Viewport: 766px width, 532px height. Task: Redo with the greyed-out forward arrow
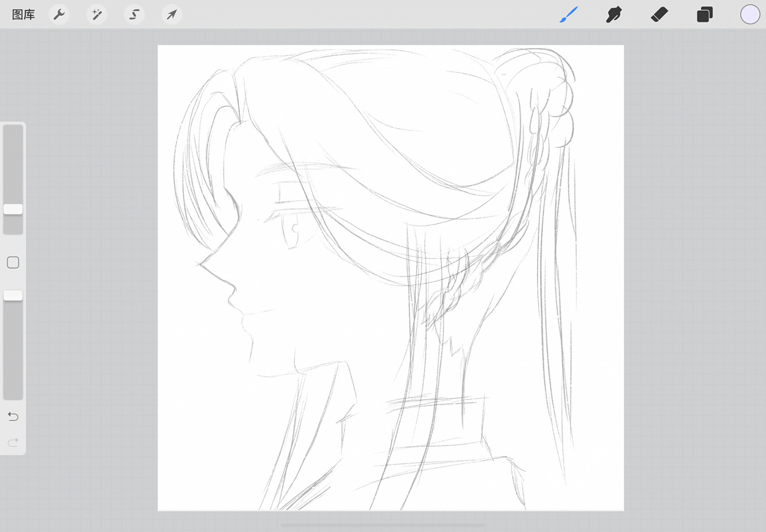[13, 442]
